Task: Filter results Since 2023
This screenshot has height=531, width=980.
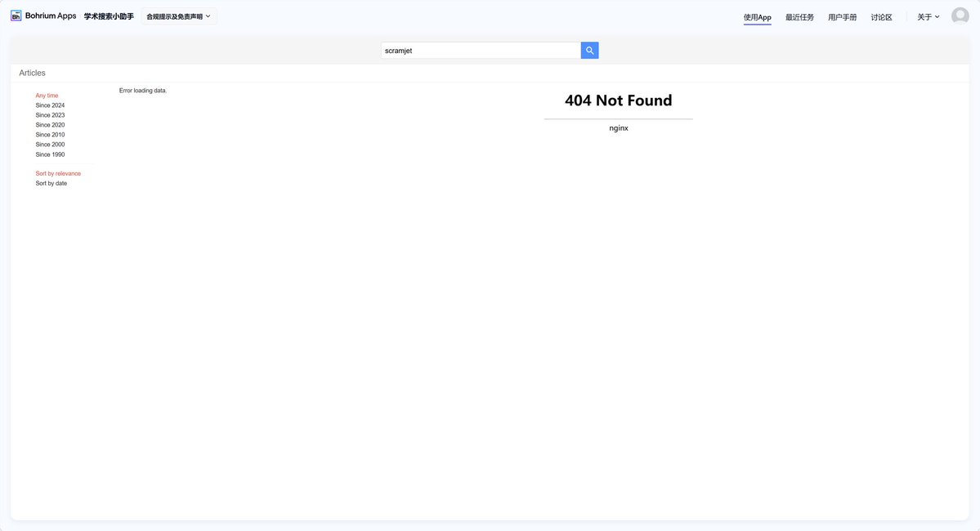Action: [x=50, y=115]
